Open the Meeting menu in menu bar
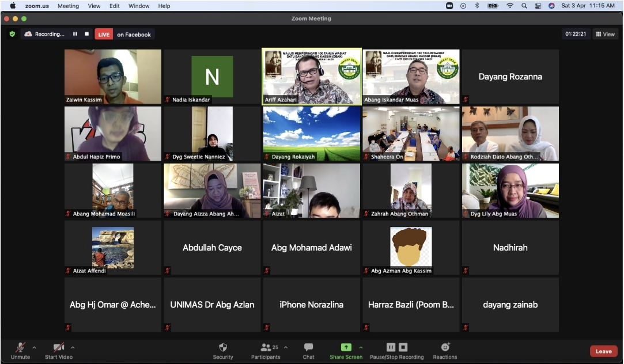The height and width of the screenshot is (364, 624). tap(68, 6)
